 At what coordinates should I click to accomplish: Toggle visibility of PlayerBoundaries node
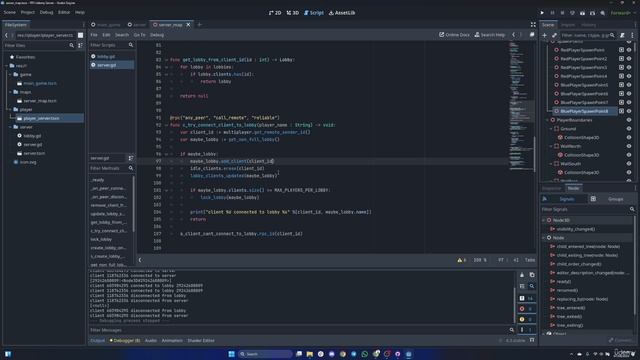pos(629,120)
